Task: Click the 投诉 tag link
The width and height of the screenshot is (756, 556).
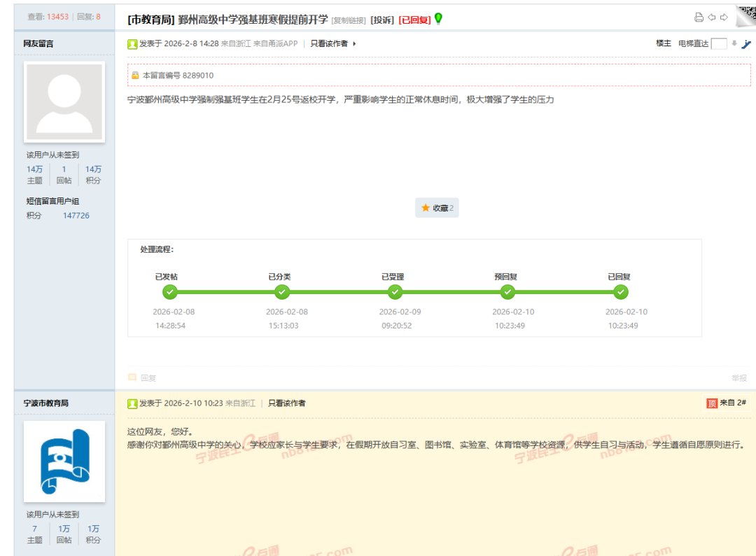Action: [382, 20]
